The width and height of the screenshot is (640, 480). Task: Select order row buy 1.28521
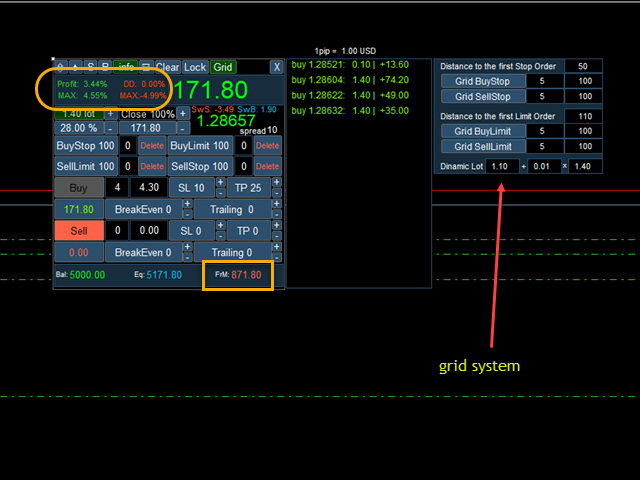tap(350, 64)
